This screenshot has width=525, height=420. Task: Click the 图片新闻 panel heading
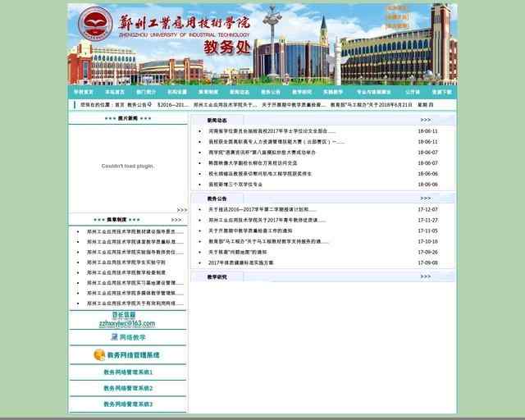click(x=128, y=118)
